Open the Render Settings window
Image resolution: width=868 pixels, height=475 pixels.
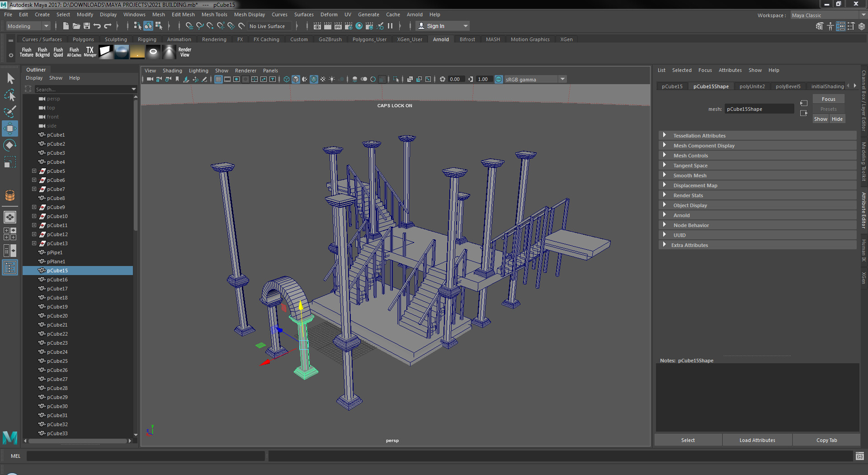click(349, 26)
